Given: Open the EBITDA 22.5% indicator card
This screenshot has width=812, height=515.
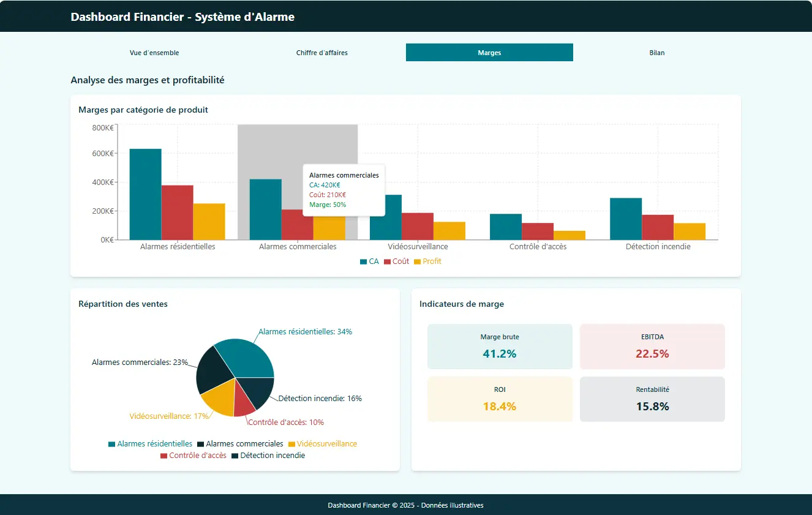Looking at the screenshot, I should pos(652,347).
